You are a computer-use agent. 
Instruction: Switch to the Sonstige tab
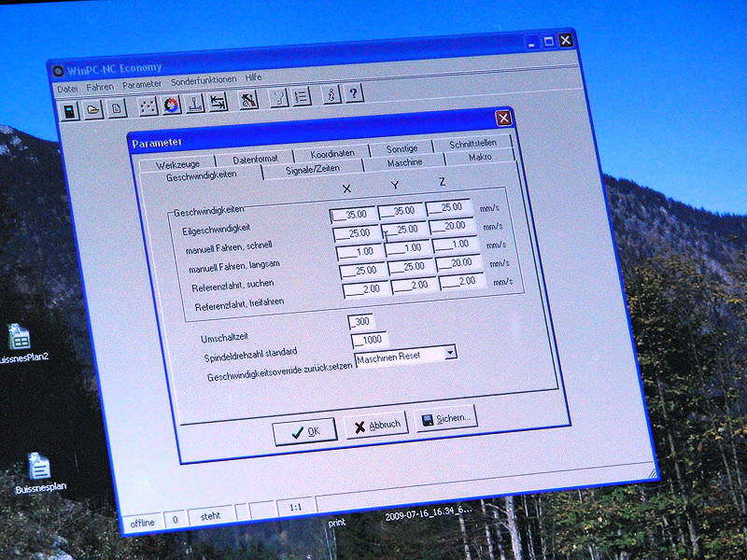402,149
